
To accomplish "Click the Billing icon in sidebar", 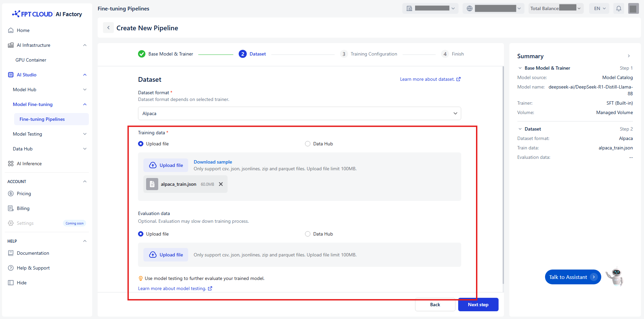I will coord(11,208).
